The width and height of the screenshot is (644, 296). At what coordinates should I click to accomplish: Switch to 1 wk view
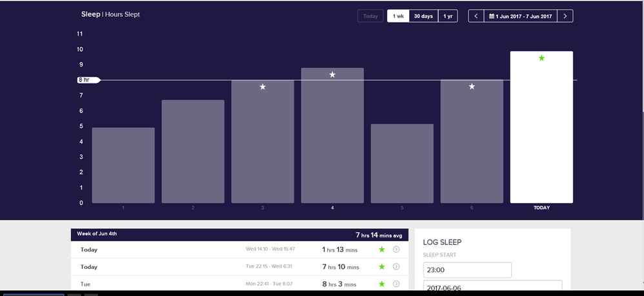[x=397, y=16]
